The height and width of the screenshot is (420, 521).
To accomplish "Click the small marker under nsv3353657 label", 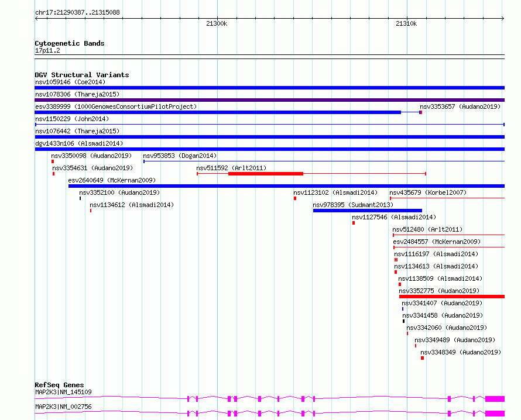I will coord(421,112).
